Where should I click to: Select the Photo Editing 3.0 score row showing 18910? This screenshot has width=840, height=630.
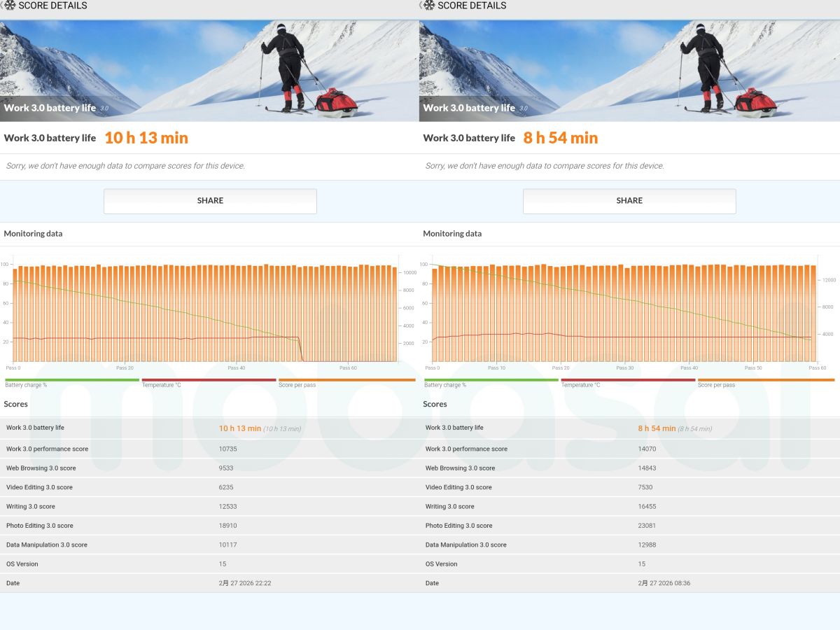tap(209, 526)
